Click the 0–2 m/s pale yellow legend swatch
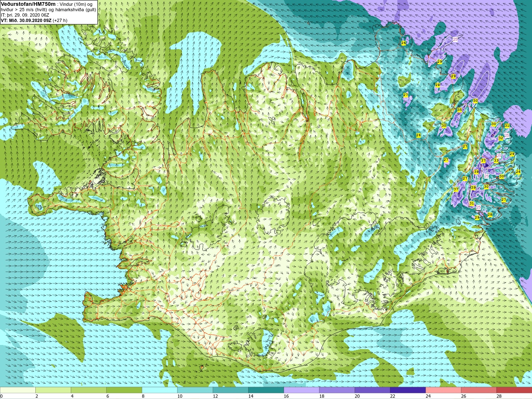 coord(18,390)
